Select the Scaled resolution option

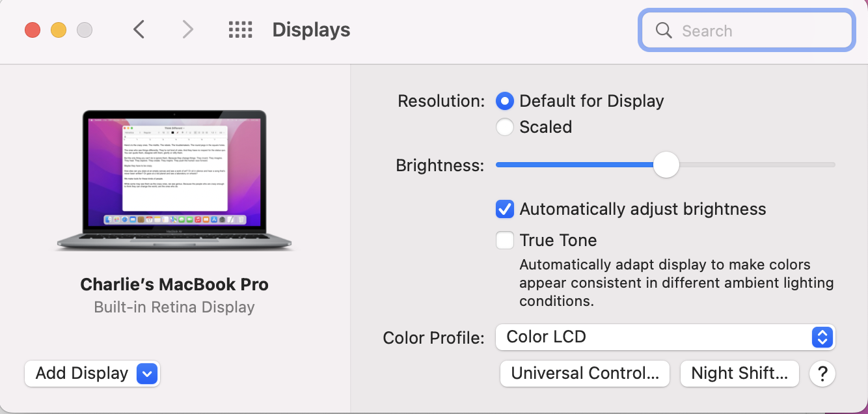tap(505, 127)
